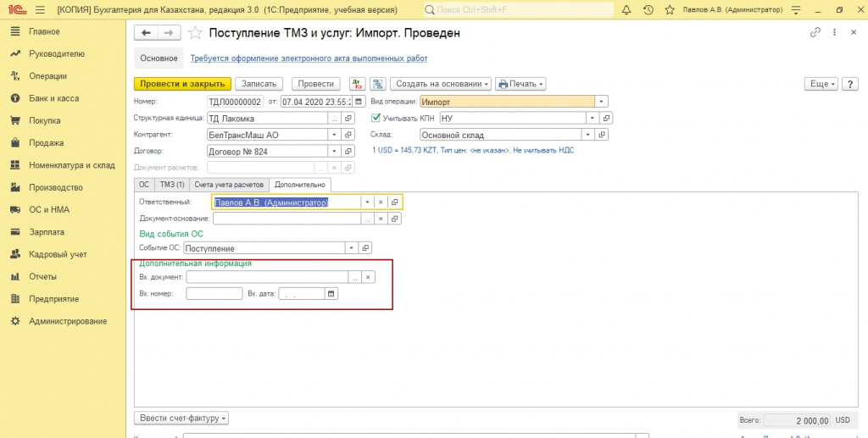868x438 pixels.
Task: Click the document structure icon in the toolbar
Action: pos(377,84)
